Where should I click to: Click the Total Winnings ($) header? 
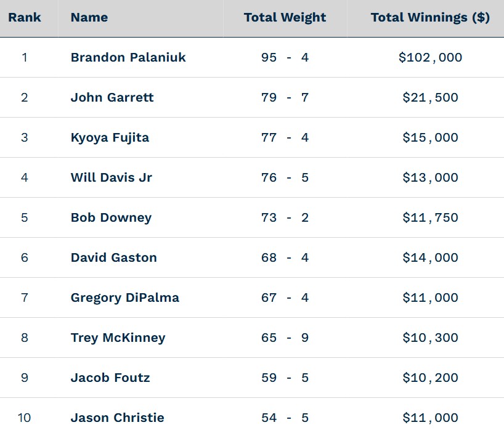pos(430,17)
